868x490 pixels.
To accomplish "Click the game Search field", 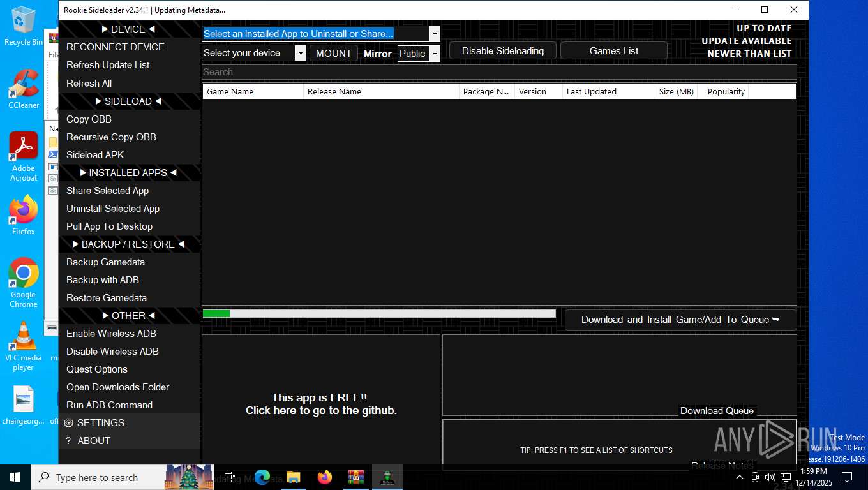I will click(x=499, y=72).
